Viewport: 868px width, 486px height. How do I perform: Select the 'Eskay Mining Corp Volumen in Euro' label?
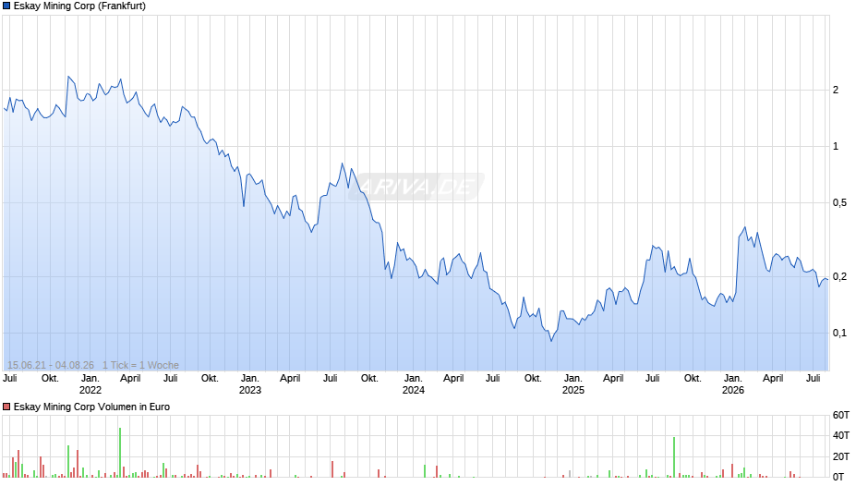point(91,407)
